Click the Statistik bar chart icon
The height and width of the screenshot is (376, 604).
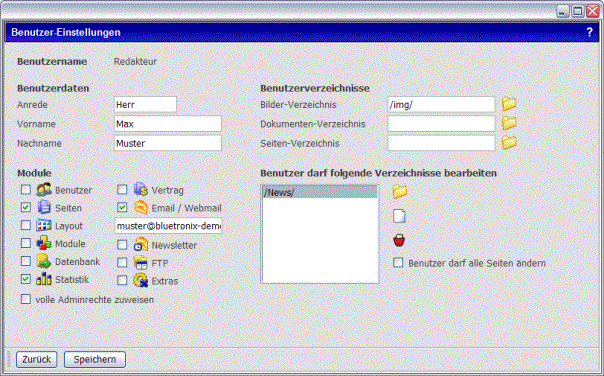[x=44, y=279]
